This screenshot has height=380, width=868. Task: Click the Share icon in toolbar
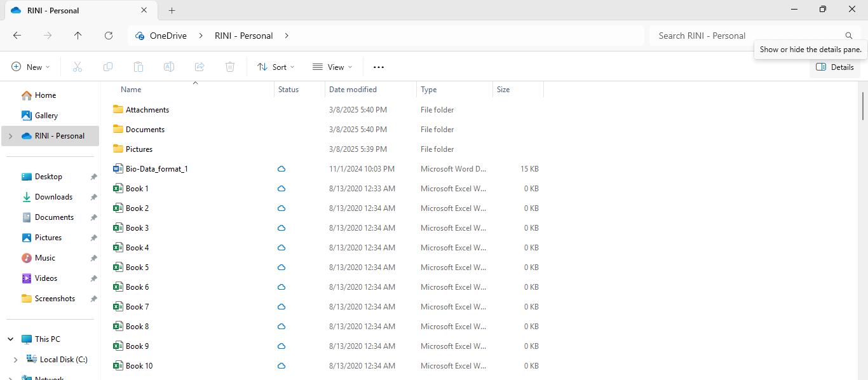(200, 67)
